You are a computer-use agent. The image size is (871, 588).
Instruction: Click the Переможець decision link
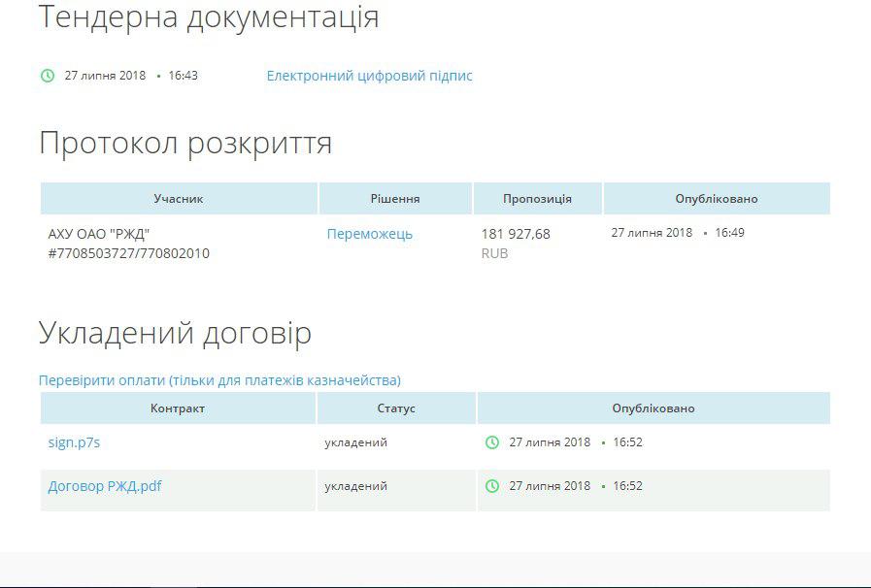pyautogui.click(x=369, y=234)
